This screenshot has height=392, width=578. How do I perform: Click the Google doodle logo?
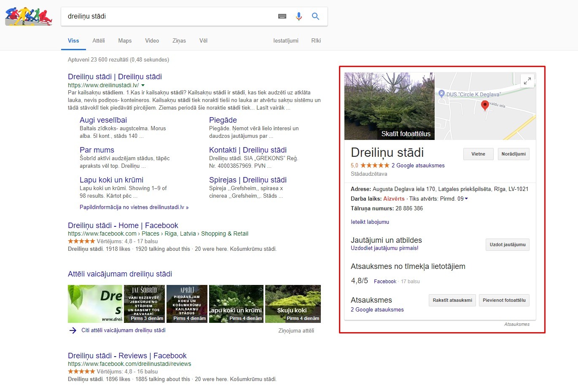(28, 16)
